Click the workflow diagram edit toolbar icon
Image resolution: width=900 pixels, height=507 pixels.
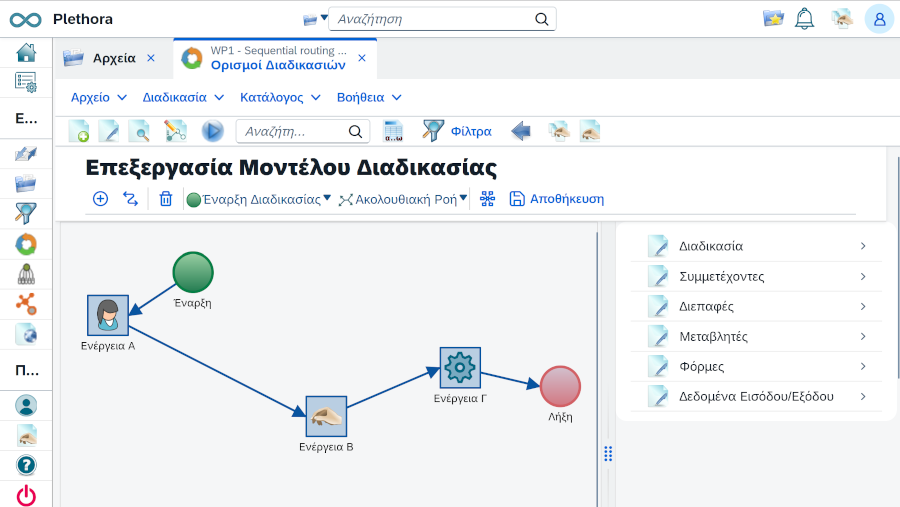point(176,131)
